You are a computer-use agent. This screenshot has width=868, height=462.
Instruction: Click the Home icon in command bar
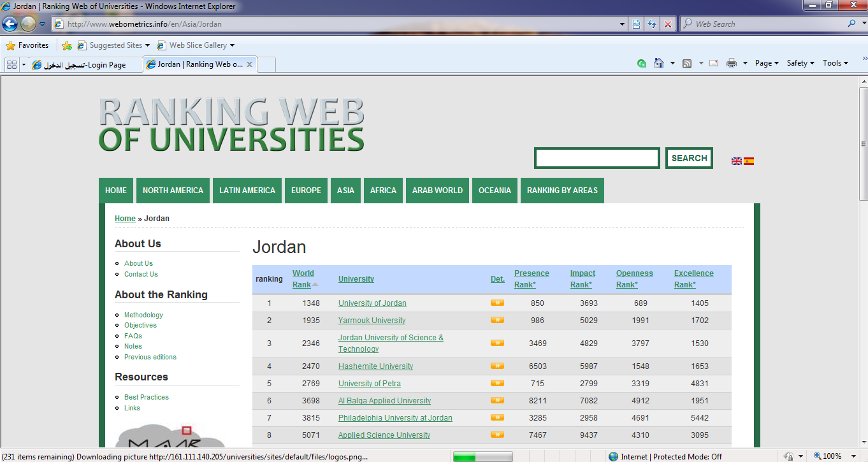(659, 63)
